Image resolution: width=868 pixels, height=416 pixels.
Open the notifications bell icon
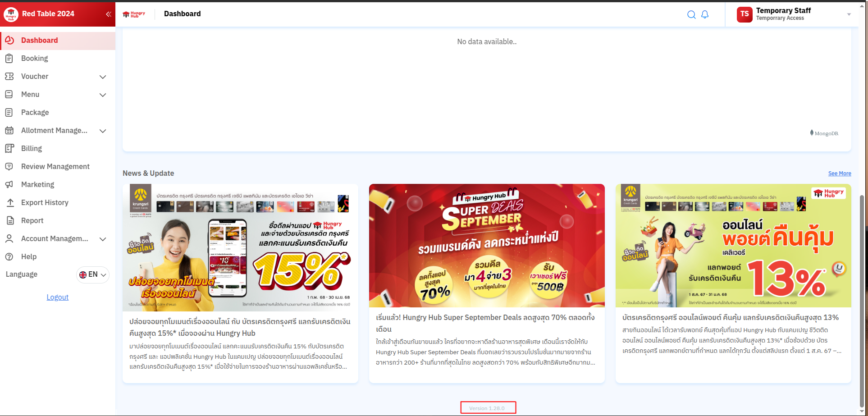(x=705, y=14)
